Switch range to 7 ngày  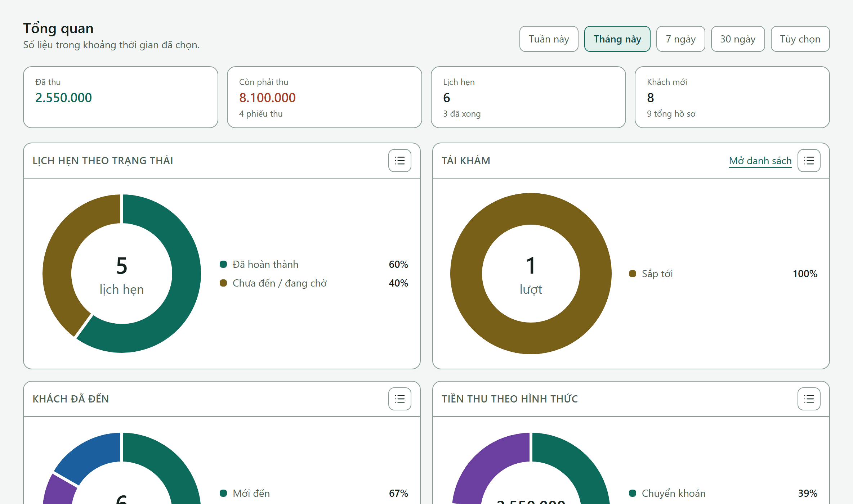[x=680, y=39]
